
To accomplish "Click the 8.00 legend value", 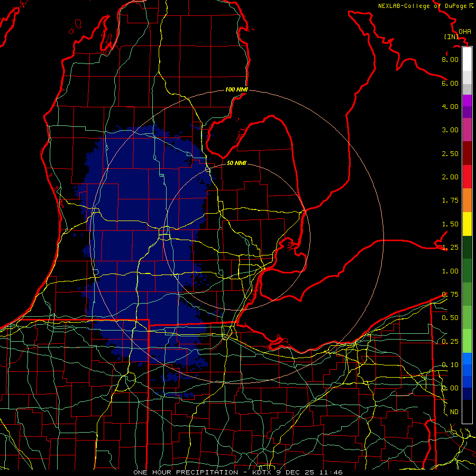I will [x=450, y=59].
